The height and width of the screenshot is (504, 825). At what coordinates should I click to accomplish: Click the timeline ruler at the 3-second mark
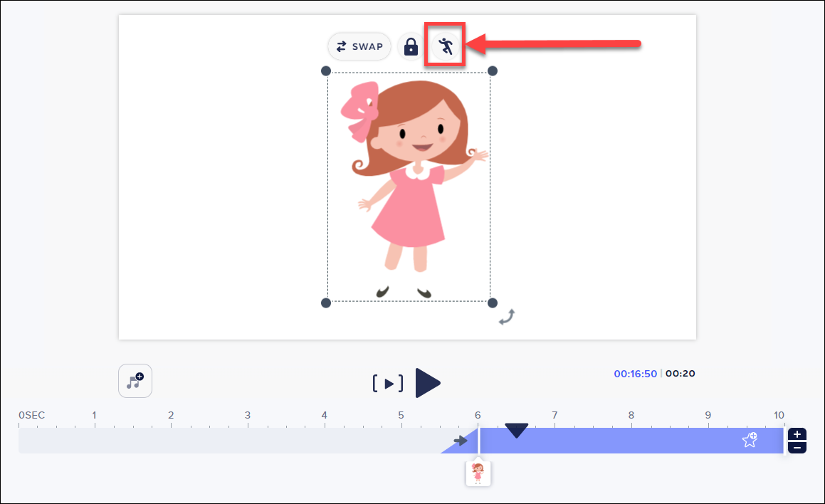click(248, 416)
